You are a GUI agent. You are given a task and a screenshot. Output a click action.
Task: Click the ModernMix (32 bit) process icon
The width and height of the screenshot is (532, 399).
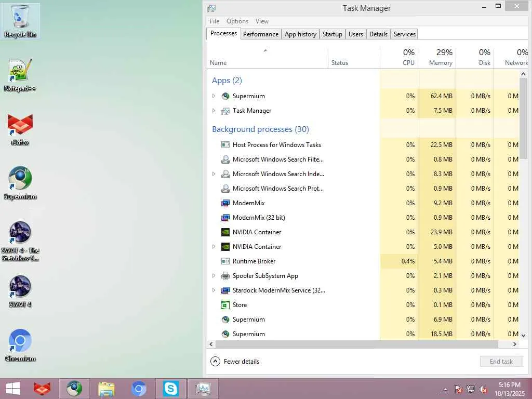click(x=225, y=218)
